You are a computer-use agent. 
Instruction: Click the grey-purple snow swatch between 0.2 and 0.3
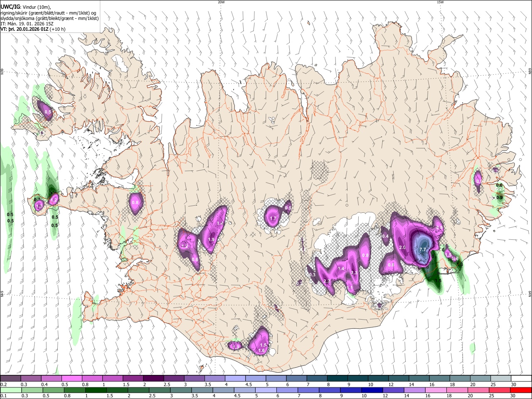[x=10, y=378]
